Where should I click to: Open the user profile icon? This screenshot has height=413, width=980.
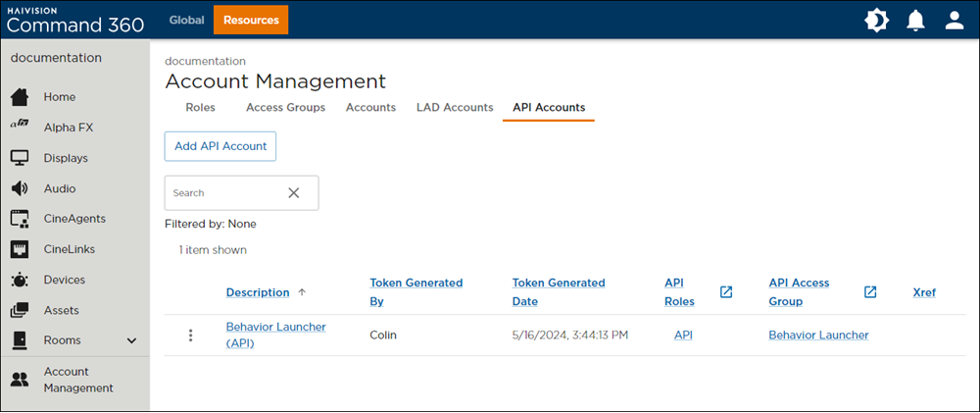click(x=955, y=20)
